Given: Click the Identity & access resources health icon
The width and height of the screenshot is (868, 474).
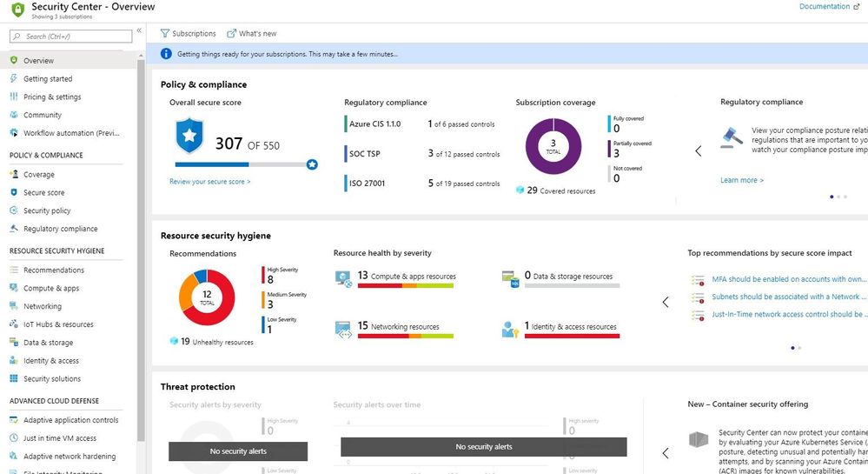Looking at the screenshot, I should pos(510,330).
